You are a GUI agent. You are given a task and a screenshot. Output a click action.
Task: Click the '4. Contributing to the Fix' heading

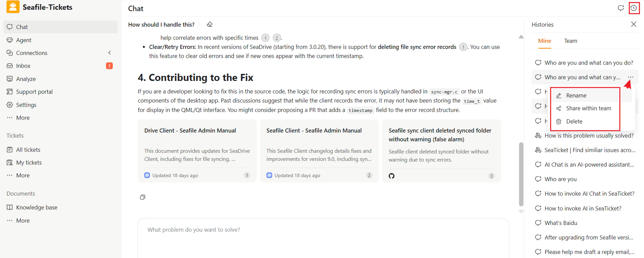[196, 78]
